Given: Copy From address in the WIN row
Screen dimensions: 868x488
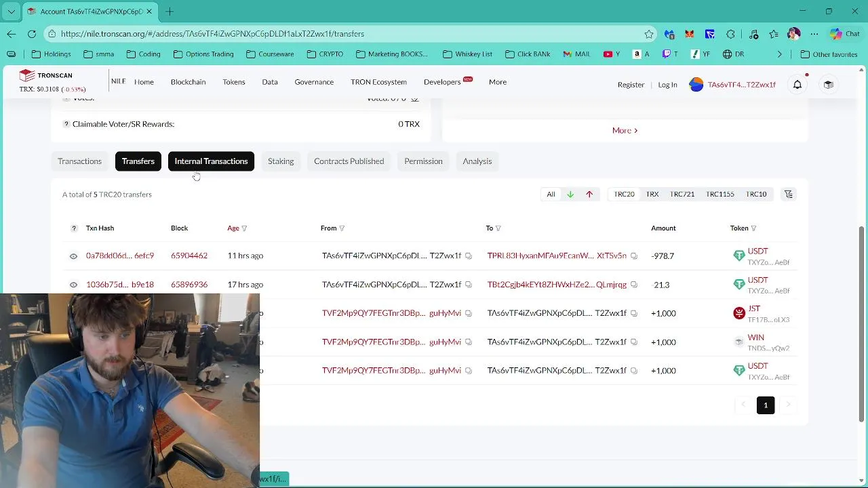Looking at the screenshot, I should click(468, 342).
